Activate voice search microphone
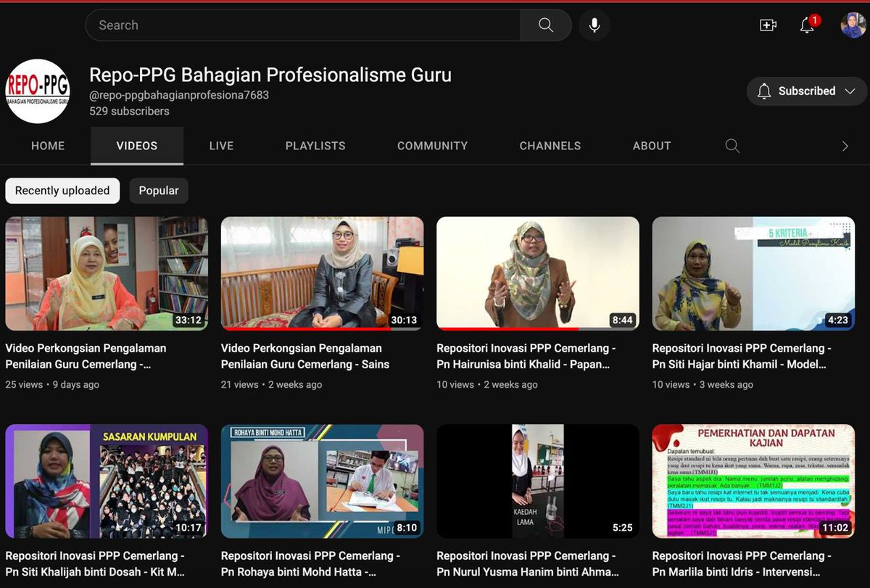Image resolution: width=870 pixels, height=588 pixels. click(x=594, y=25)
